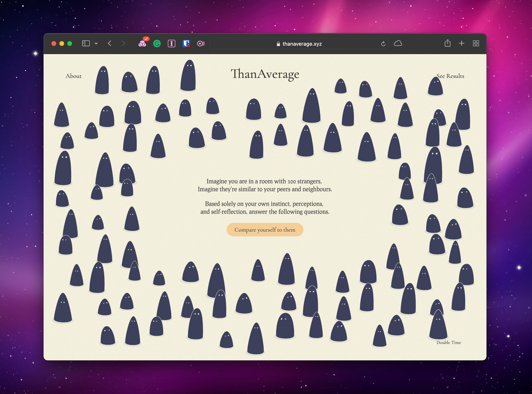Click the ThanAverage title logo

pyautogui.click(x=265, y=74)
